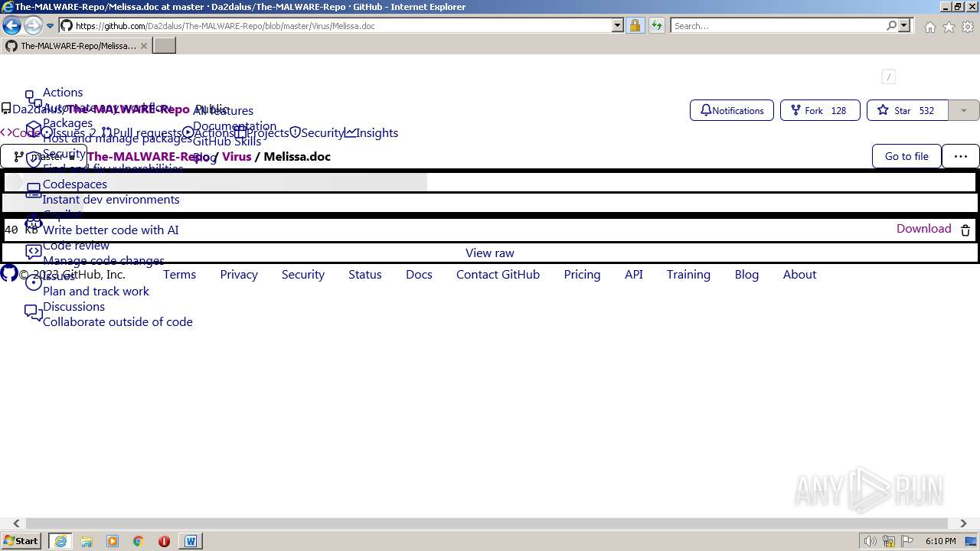This screenshot has height=551, width=980.
Task: Star the repo with Star 532
Action: (x=907, y=110)
